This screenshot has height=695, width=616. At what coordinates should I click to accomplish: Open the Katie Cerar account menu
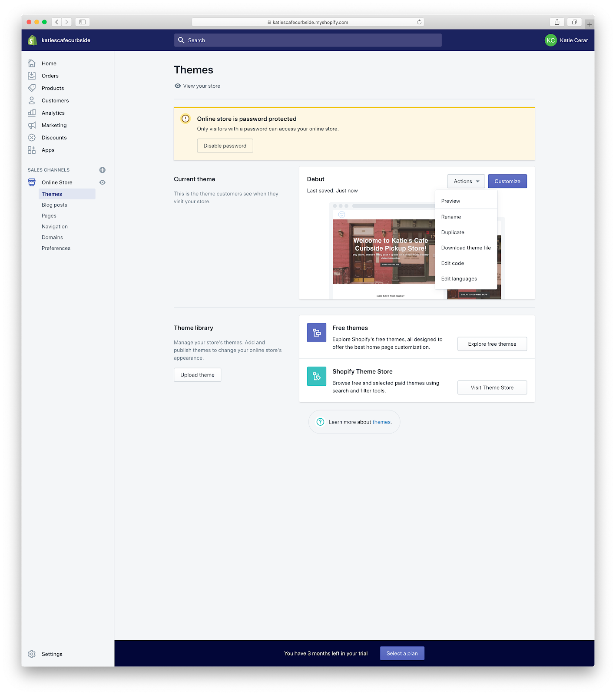tap(566, 40)
